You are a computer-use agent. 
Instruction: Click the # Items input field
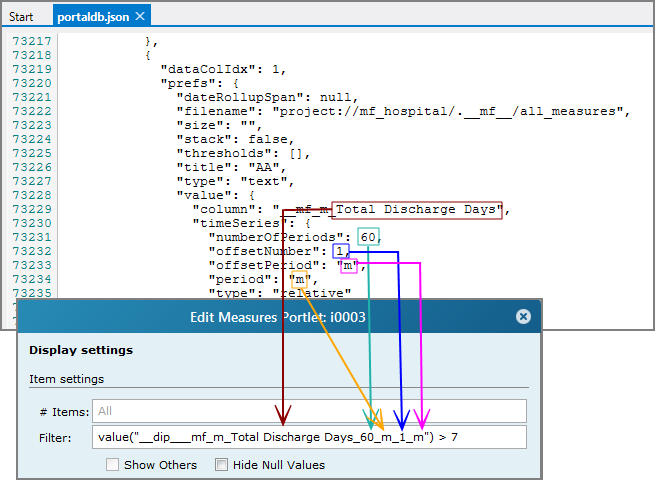click(x=308, y=410)
